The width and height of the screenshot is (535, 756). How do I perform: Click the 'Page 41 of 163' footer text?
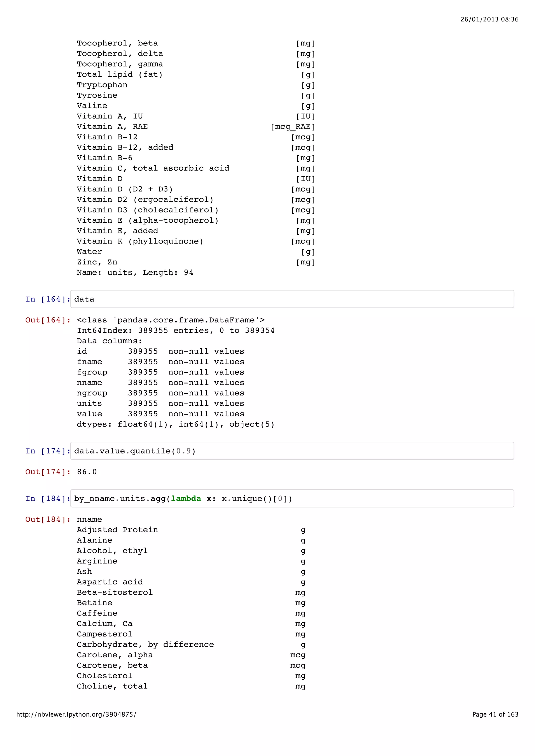[x=495, y=714]
